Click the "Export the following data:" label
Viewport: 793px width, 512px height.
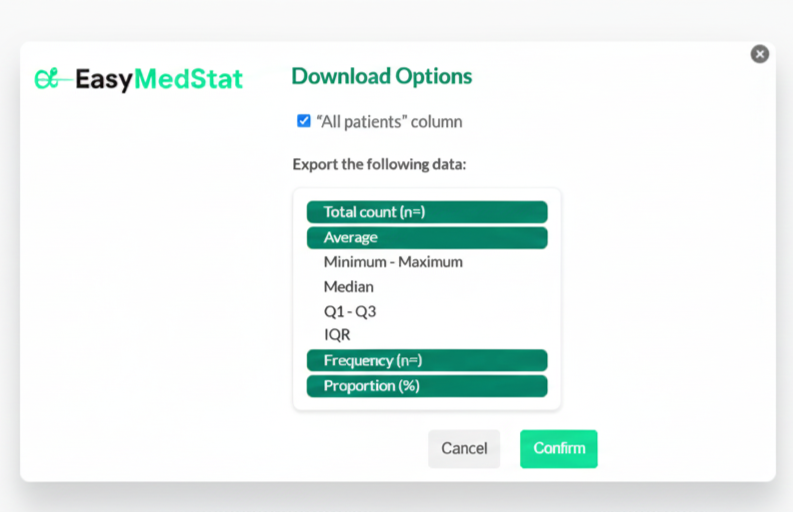[x=379, y=164]
